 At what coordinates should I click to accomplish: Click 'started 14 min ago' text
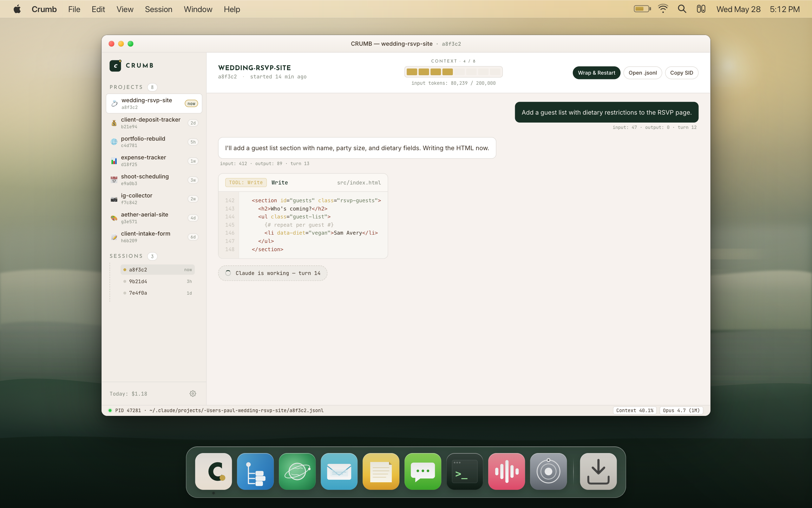coord(278,77)
